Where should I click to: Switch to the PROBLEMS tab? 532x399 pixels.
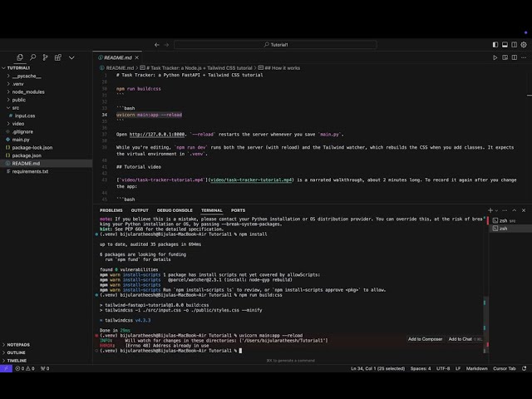111,210
